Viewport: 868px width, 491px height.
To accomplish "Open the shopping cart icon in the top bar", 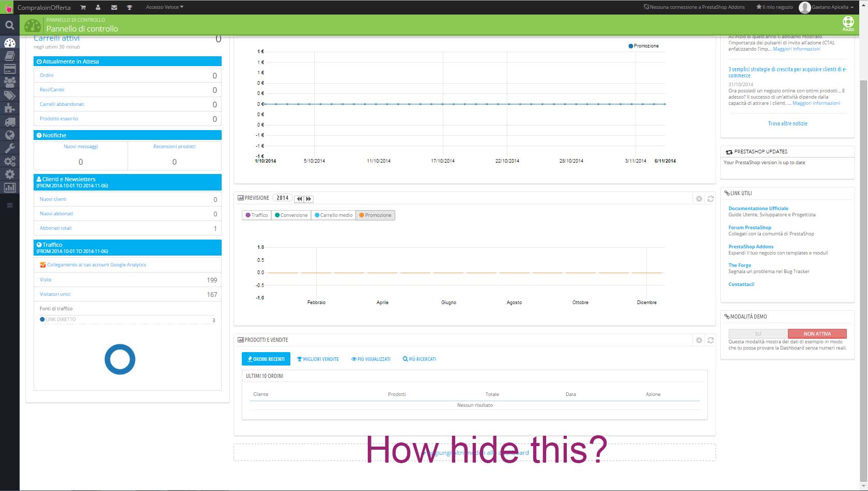I will [x=83, y=7].
